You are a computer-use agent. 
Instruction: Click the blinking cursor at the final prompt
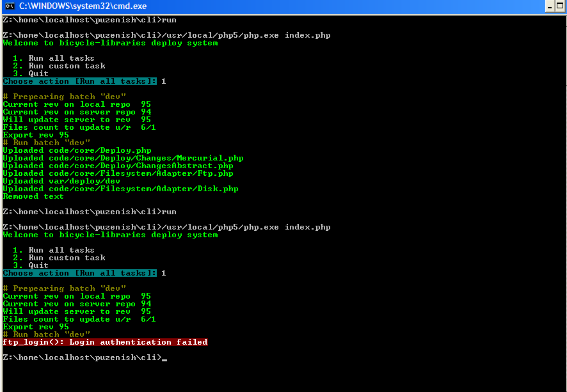[164, 358]
